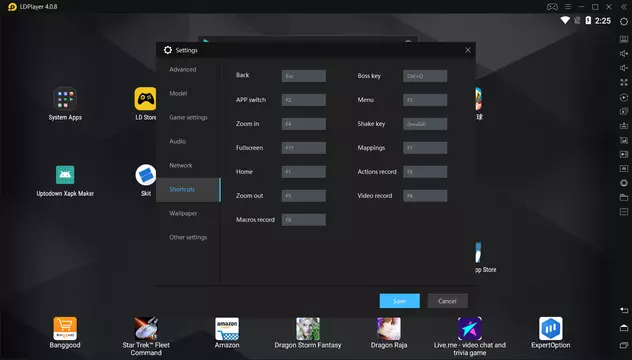Select the Fullscreen shortcut input field
The height and width of the screenshot is (360, 632).
[x=304, y=148]
